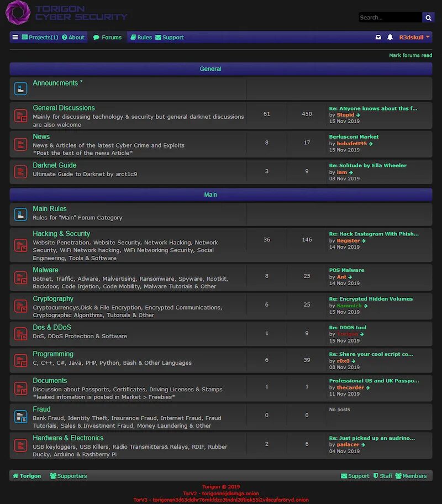The width and height of the screenshot is (442, 504).
Task: Click the Dos & DDoS forum icon
Action: pos(20,334)
